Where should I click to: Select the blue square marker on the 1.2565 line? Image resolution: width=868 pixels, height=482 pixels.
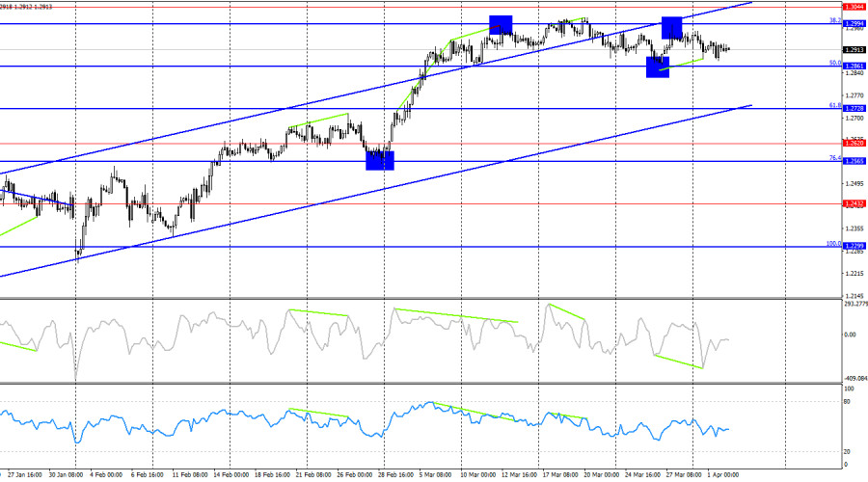click(x=380, y=160)
